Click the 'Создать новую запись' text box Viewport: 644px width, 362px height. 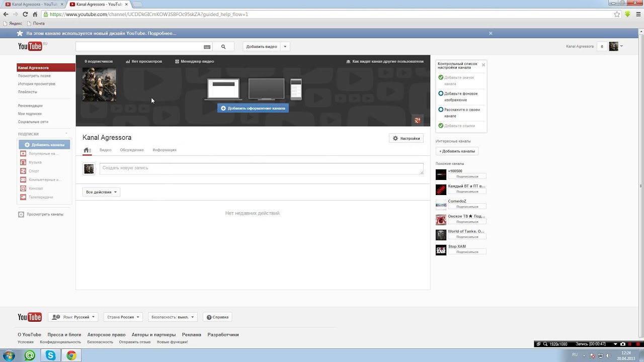pyautogui.click(x=261, y=169)
